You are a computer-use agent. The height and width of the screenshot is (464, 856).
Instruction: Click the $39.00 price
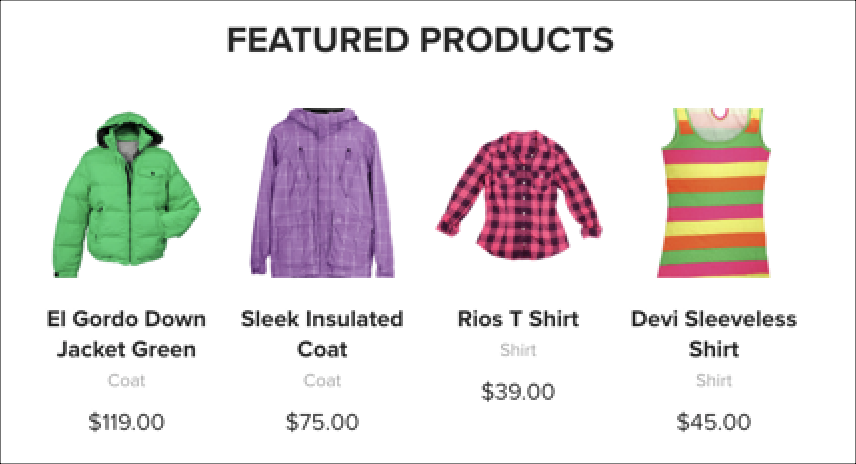point(518,391)
